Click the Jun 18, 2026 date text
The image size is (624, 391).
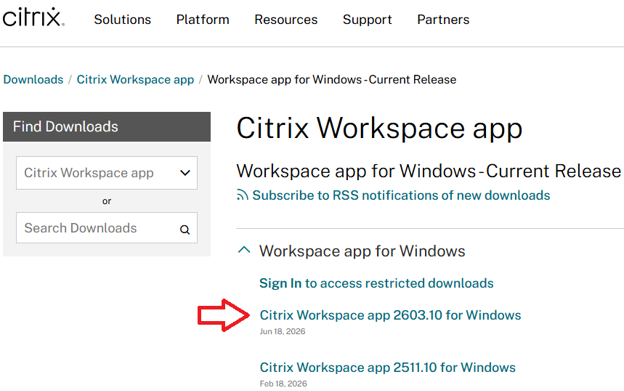coord(283,331)
